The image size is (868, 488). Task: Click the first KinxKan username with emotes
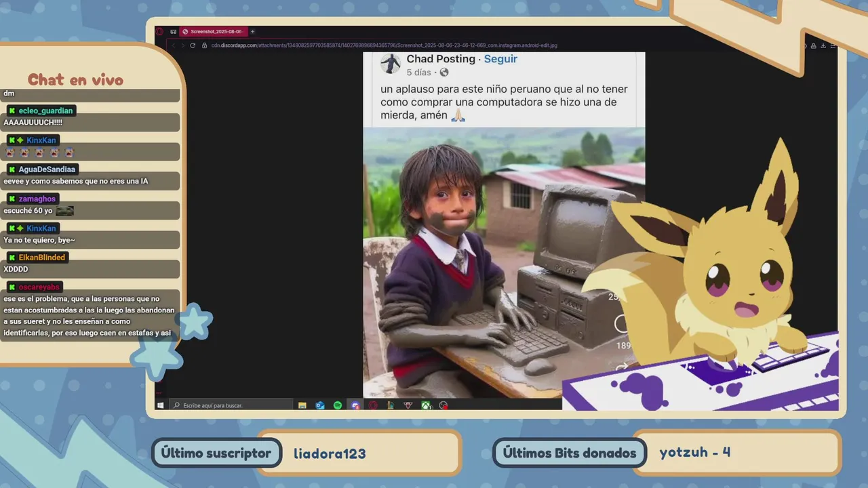tap(41, 140)
